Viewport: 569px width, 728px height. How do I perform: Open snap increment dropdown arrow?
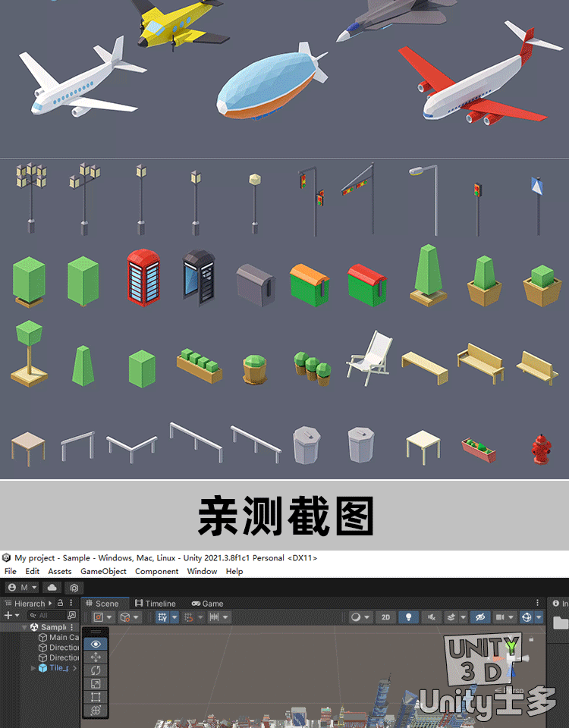(x=226, y=617)
